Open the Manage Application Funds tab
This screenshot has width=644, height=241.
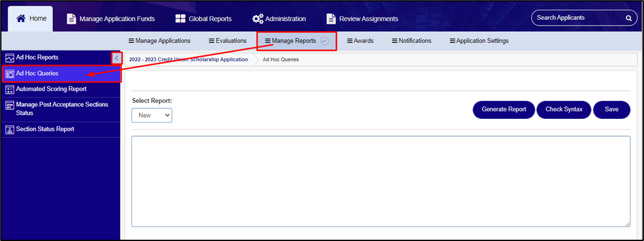(x=111, y=19)
